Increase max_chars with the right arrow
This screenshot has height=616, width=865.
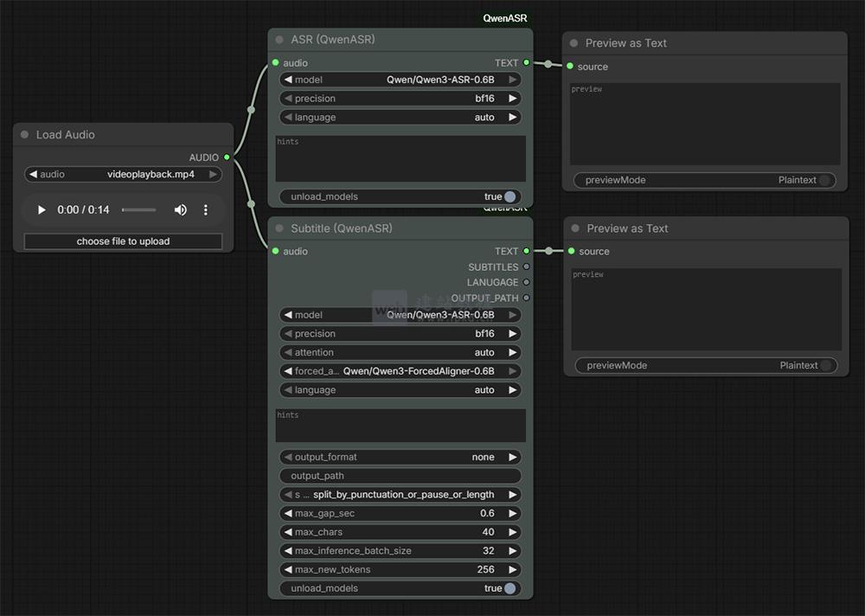click(513, 532)
